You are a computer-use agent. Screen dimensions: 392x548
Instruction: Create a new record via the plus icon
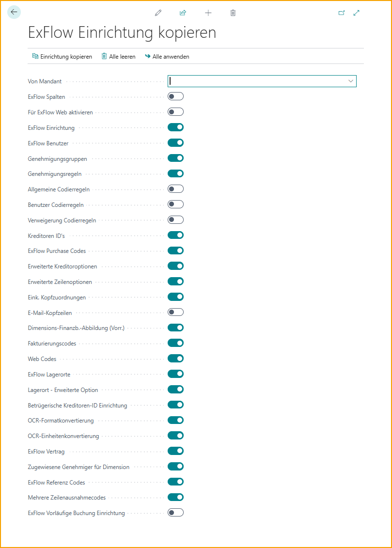pyautogui.click(x=208, y=13)
